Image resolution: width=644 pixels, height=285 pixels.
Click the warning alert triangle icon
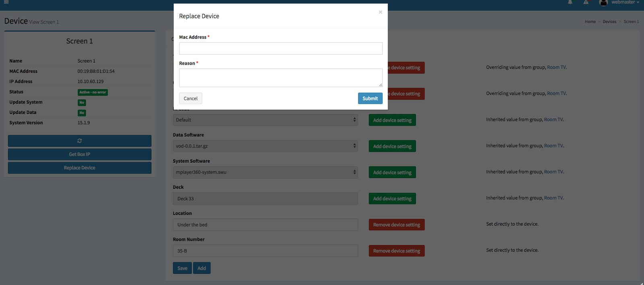[x=586, y=2]
